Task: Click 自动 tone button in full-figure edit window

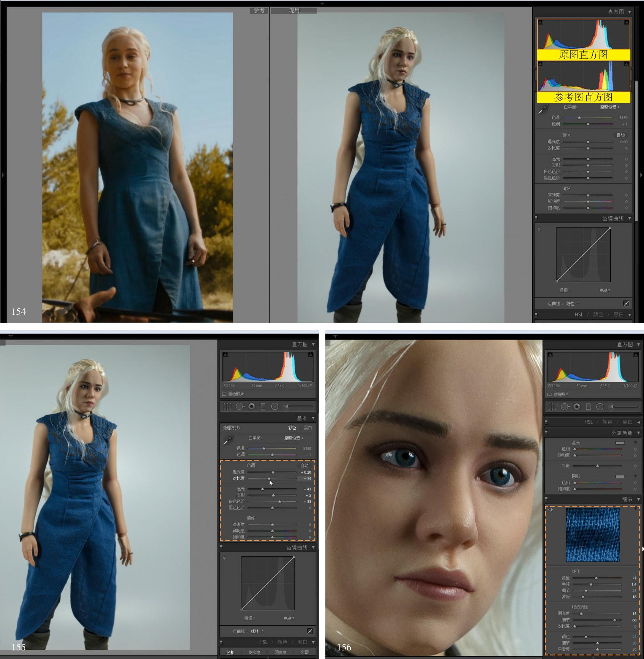Action: point(304,465)
